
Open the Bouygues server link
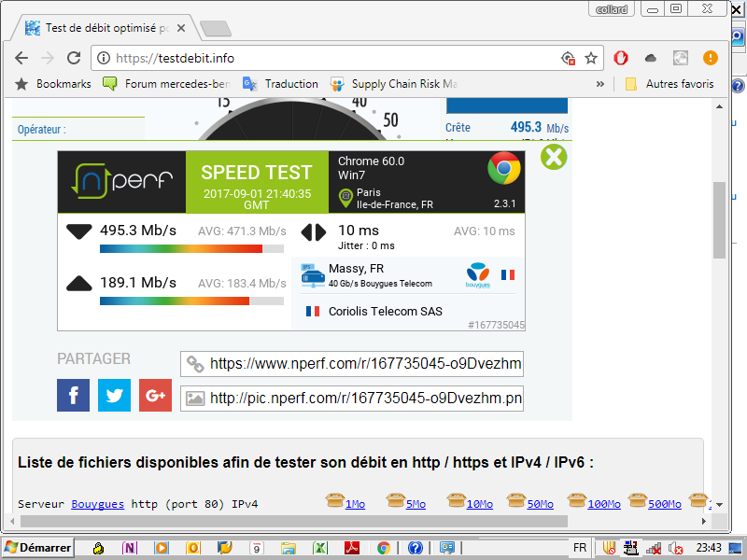[97, 504]
